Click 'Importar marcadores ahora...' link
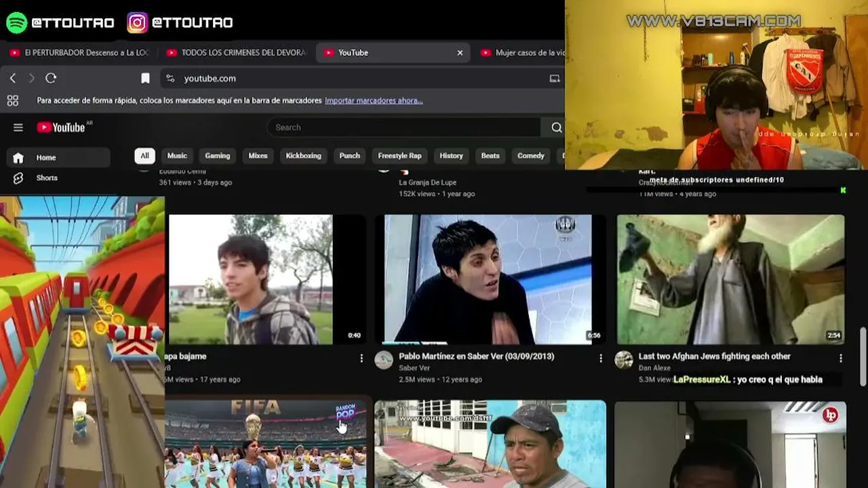Screen dimensions: 868x488 click(x=374, y=101)
